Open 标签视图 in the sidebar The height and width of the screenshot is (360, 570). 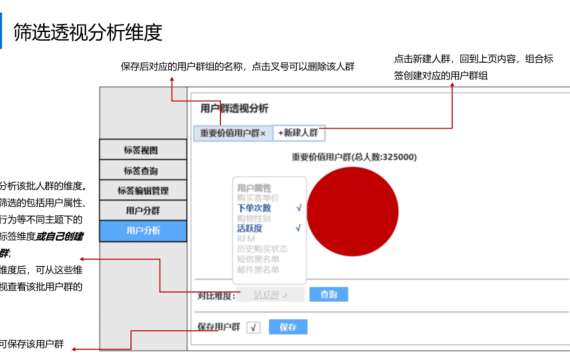[x=143, y=149]
